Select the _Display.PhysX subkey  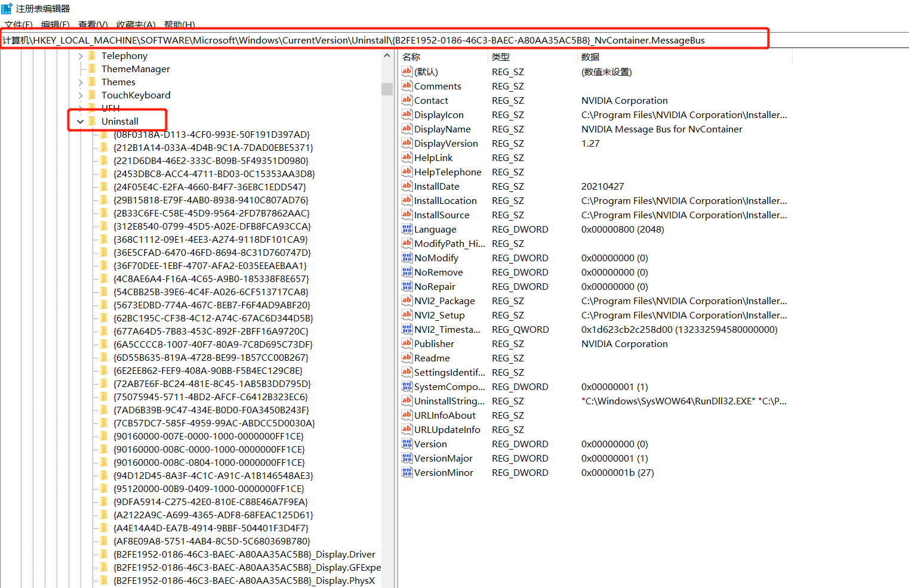tap(244, 580)
